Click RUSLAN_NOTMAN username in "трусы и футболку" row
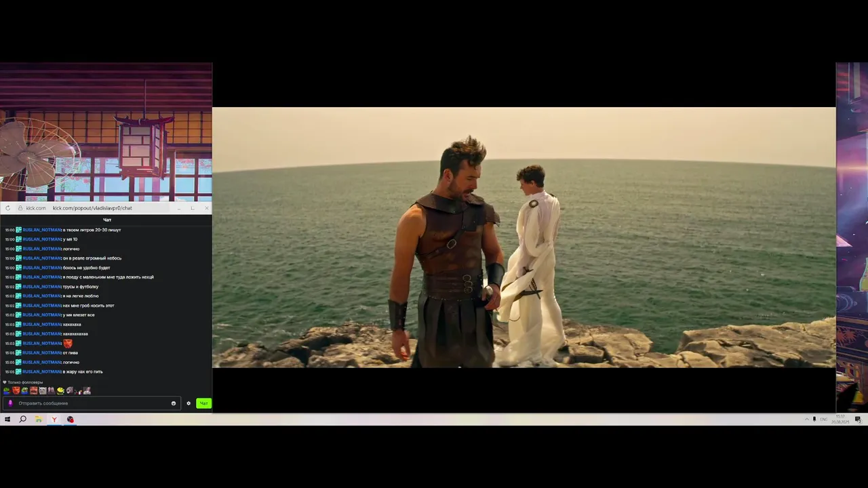This screenshot has width=868, height=488. click(42, 287)
